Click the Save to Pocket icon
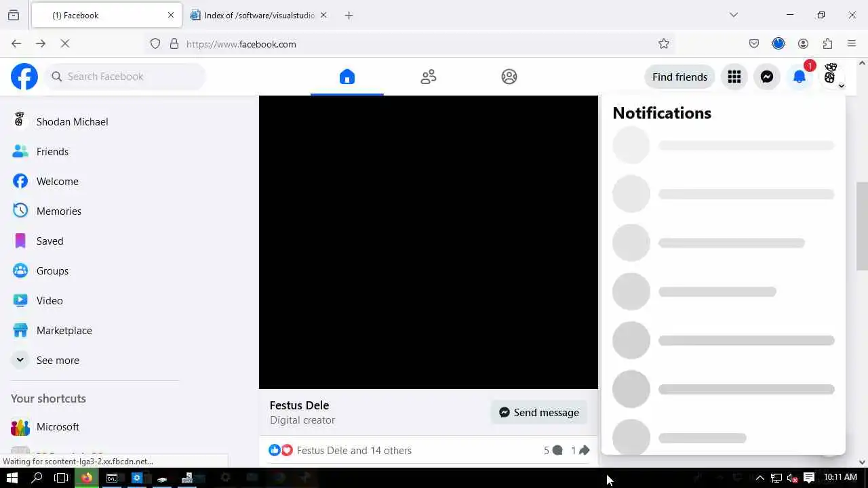The height and width of the screenshot is (488, 868). point(754,43)
